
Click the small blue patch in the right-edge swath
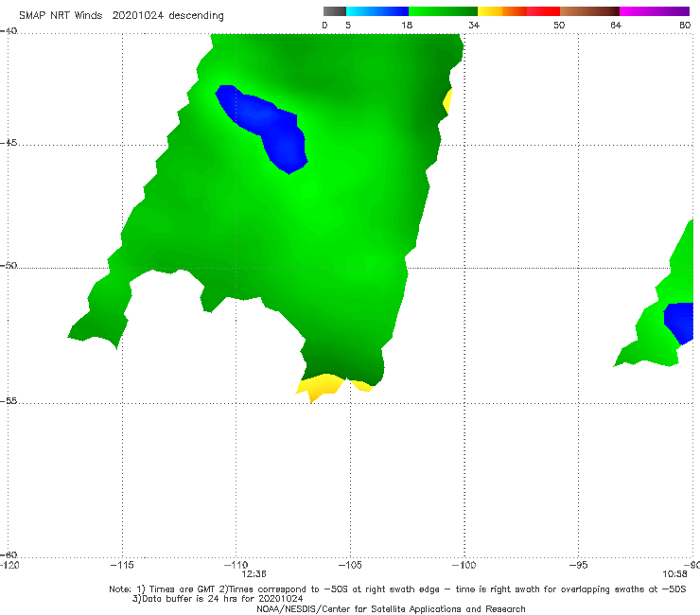tap(680, 323)
